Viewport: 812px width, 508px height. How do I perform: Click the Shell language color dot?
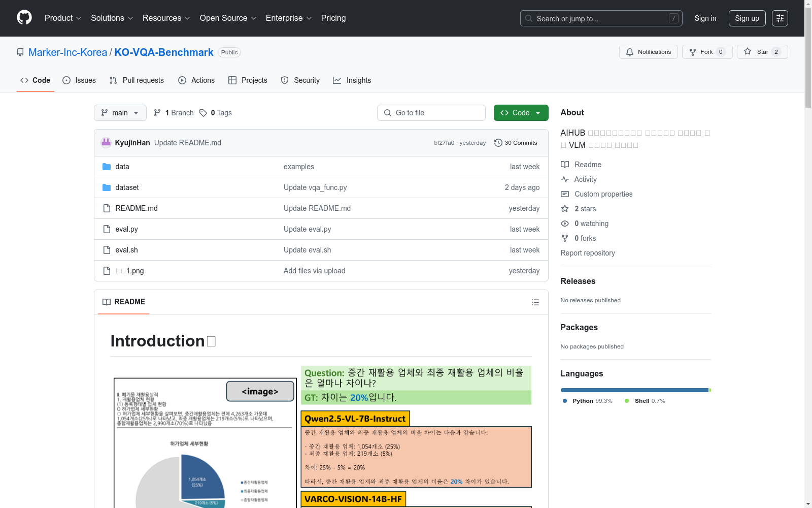pyautogui.click(x=627, y=401)
